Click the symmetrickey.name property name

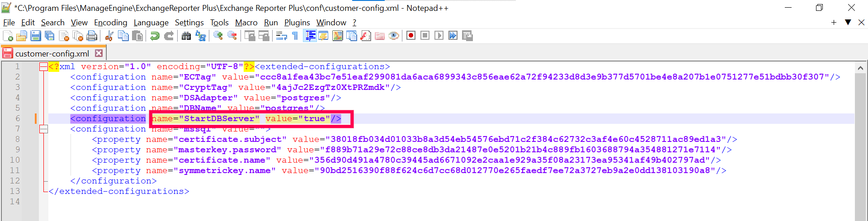(224, 170)
